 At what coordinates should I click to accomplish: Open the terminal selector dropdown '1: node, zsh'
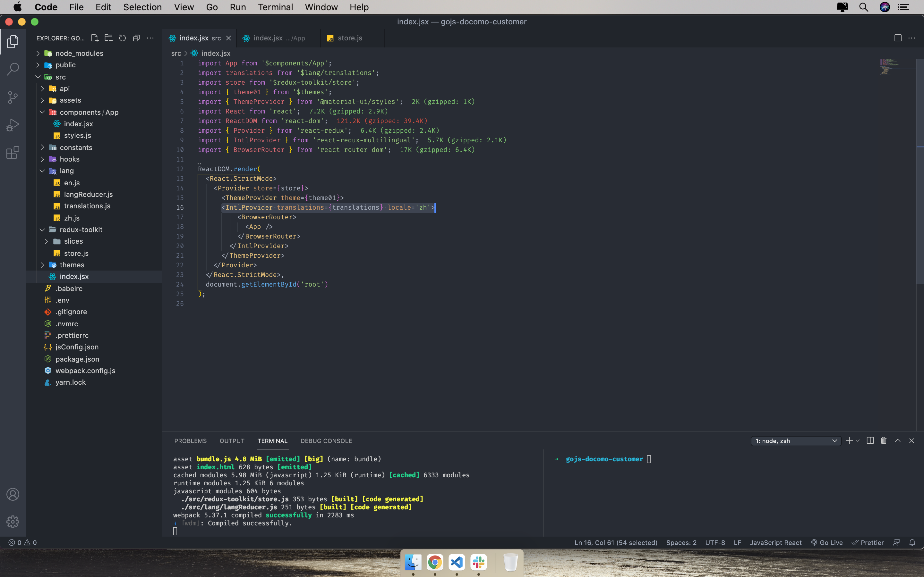tap(796, 441)
